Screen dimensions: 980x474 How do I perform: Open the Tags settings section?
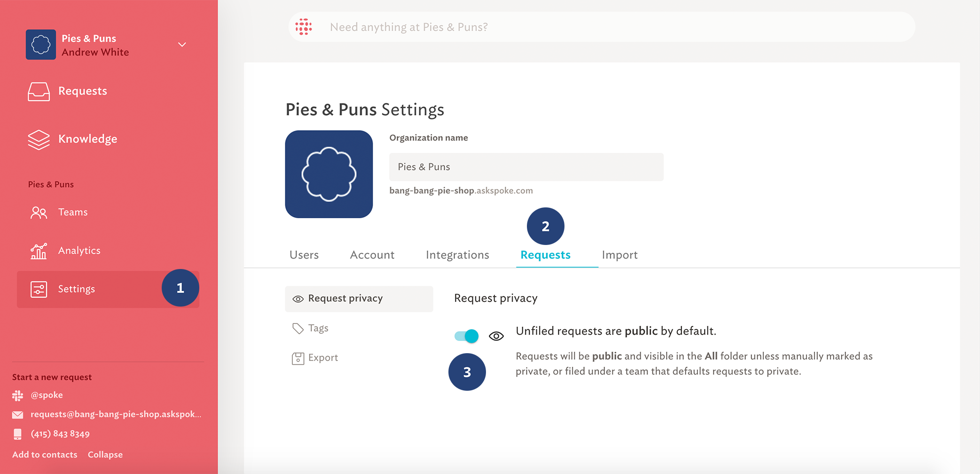(x=318, y=328)
